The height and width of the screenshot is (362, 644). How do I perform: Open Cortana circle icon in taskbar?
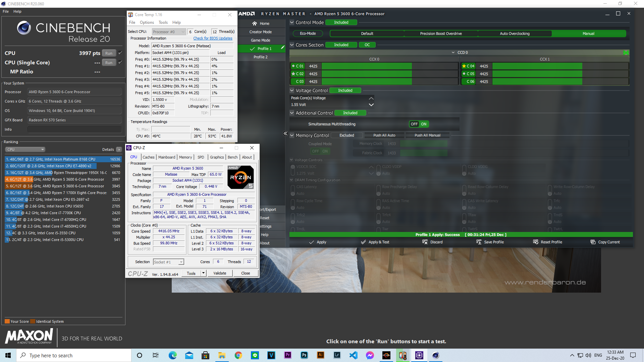click(140, 355)
